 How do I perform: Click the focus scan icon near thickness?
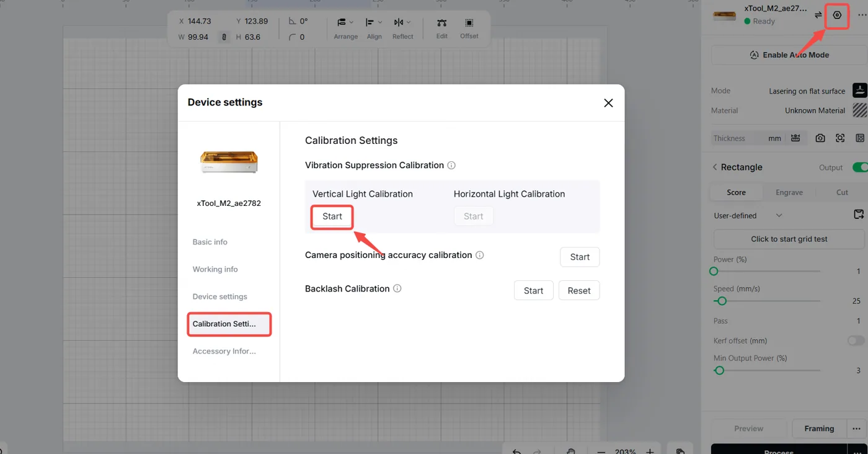(x=840, y=138)
